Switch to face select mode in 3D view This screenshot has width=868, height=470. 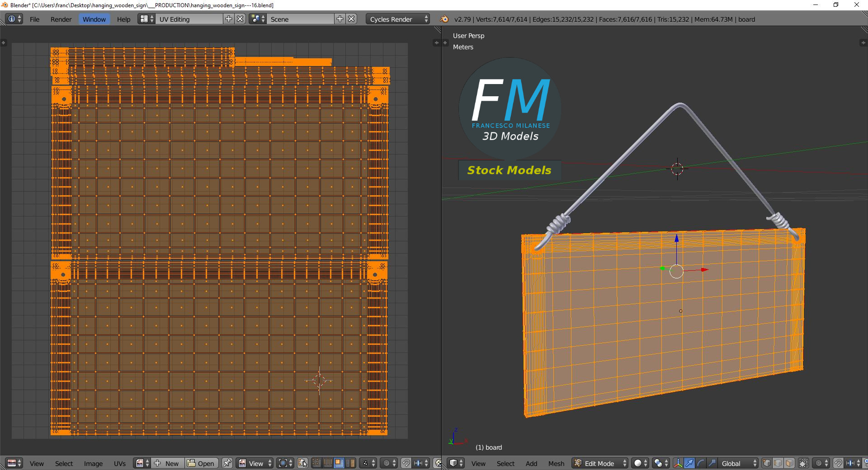point(789,463)
